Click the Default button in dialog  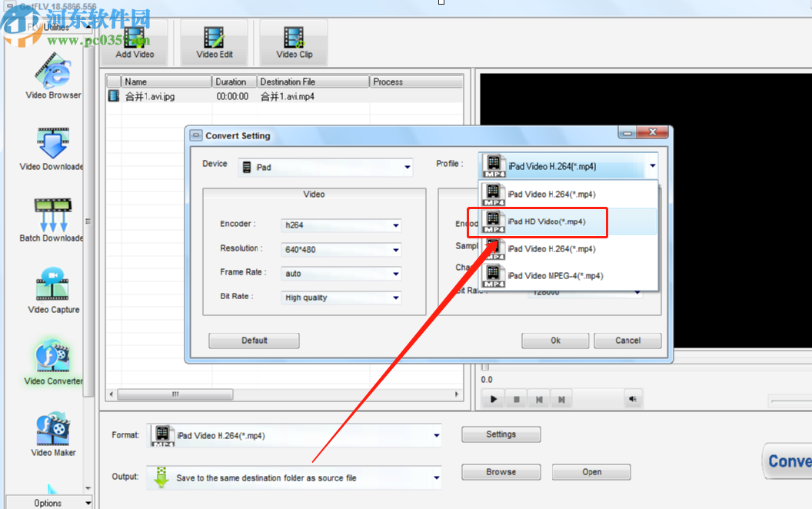pos(255,340)
